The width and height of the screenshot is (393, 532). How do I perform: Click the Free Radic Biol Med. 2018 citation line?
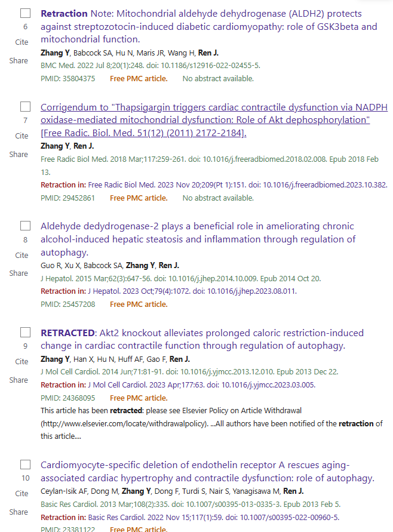[210, 165]
